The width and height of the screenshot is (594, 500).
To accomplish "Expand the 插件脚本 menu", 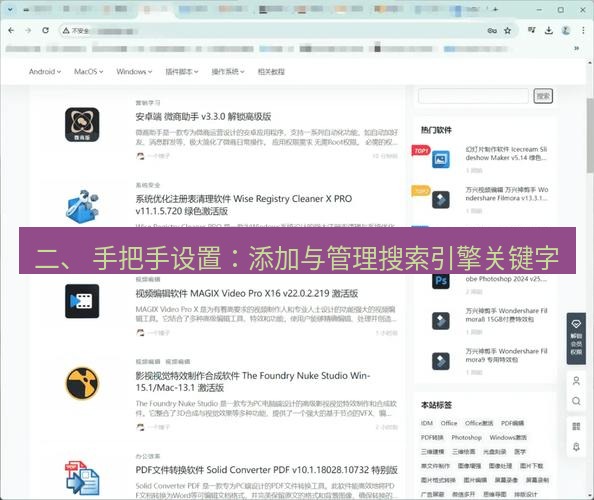I will 182,72.
